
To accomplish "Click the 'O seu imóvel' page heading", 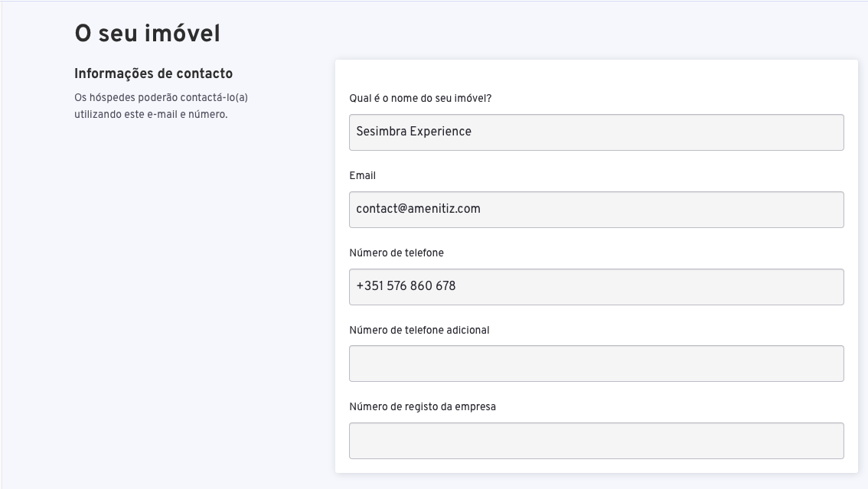I will pyautogui.click(x=147, y=33).
